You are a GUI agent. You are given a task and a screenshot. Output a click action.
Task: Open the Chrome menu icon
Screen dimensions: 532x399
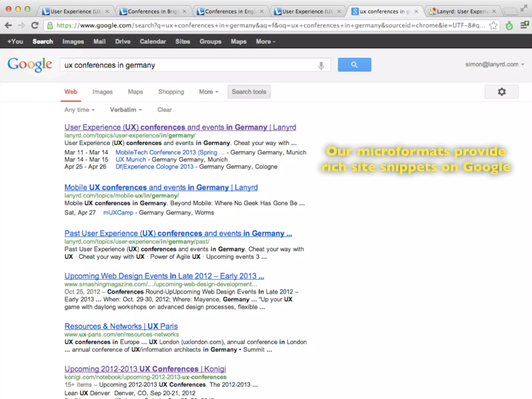coord(524,25)
